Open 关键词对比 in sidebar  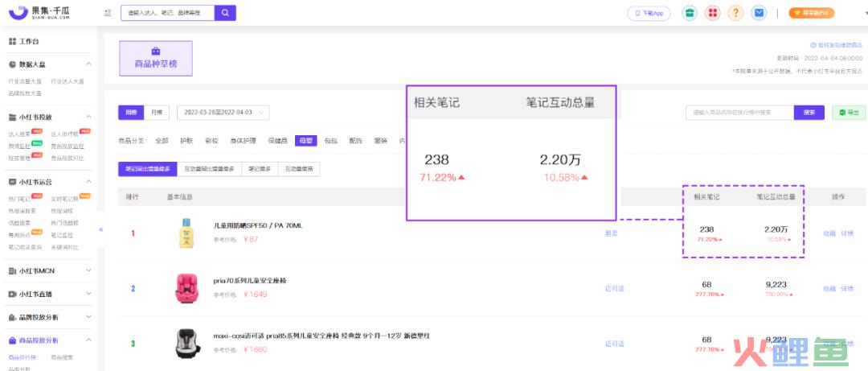(64, 247)
